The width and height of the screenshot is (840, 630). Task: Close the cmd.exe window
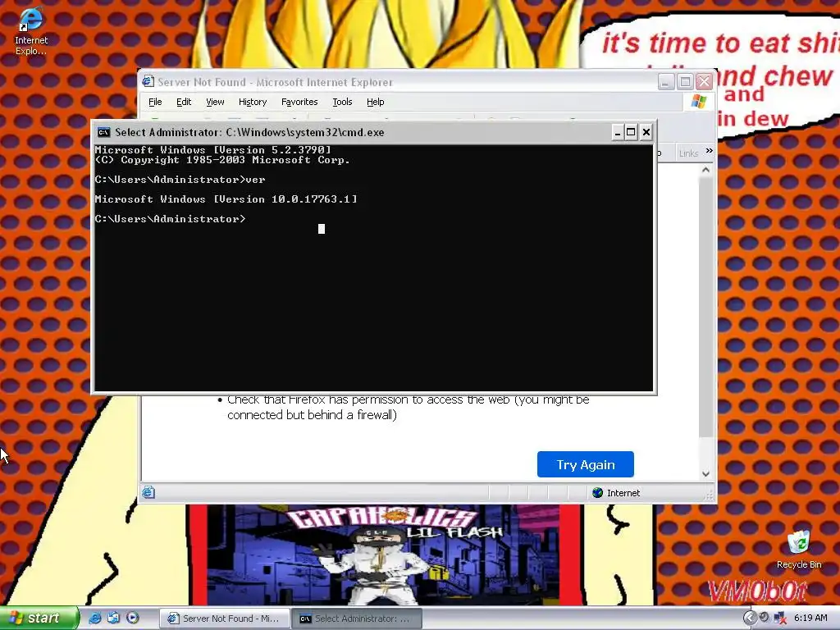(x=646, y=132)
